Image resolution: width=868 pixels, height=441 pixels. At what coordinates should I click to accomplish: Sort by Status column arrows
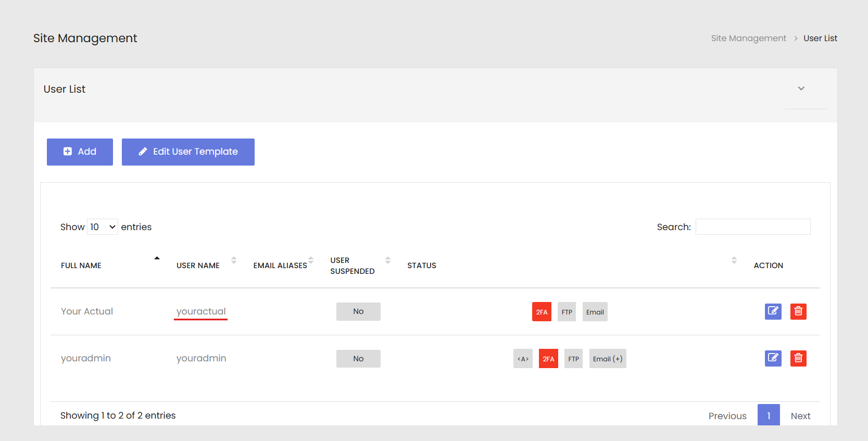(734, 260)
